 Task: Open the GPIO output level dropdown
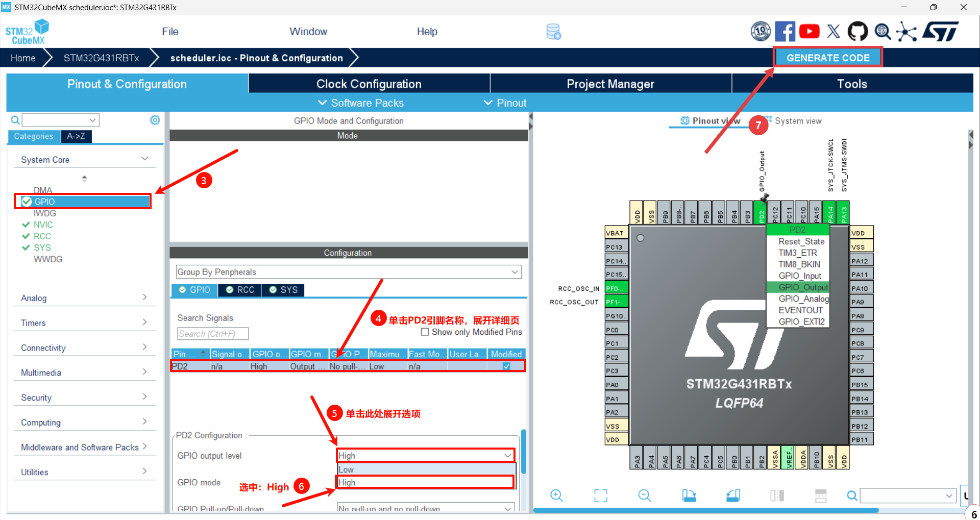pyautogui.click(x=425, y=456)
